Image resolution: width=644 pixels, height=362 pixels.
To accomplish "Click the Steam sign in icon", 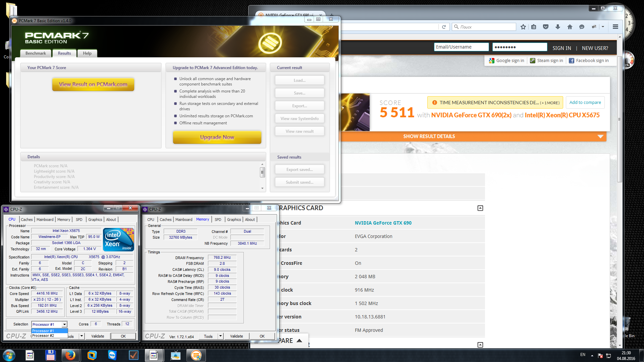I will (533, 61).
